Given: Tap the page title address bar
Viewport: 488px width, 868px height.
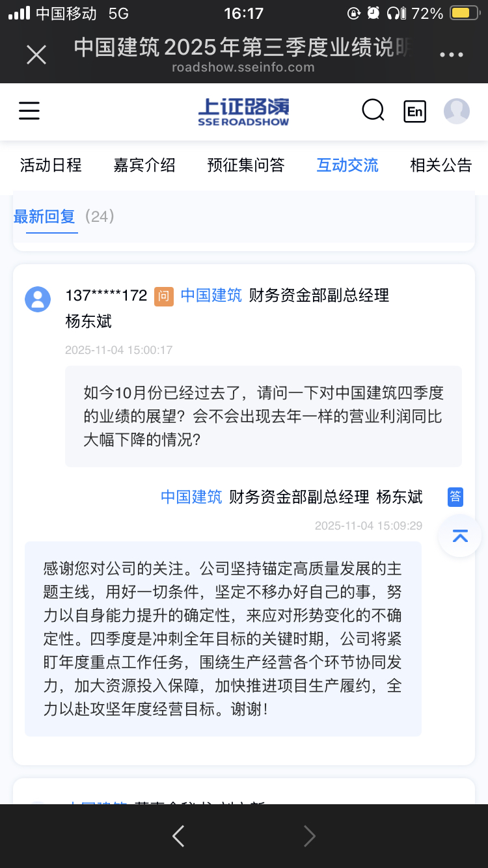Looking at the screenshot, I should point(243,55).
